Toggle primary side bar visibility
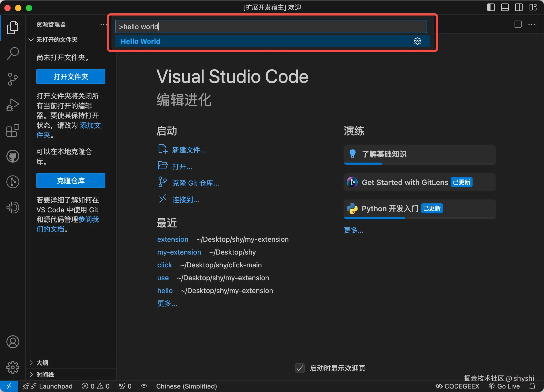The width and height of the screenshot is (544, 392). tap(491, 7)
